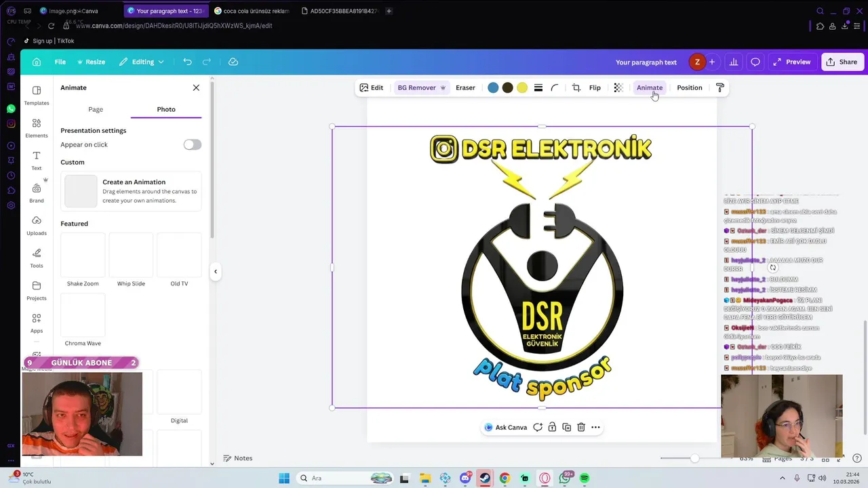868x488 pixels.
Task: Switch to coca cola ürünsüz reklam tab
Action: point(251,11)
